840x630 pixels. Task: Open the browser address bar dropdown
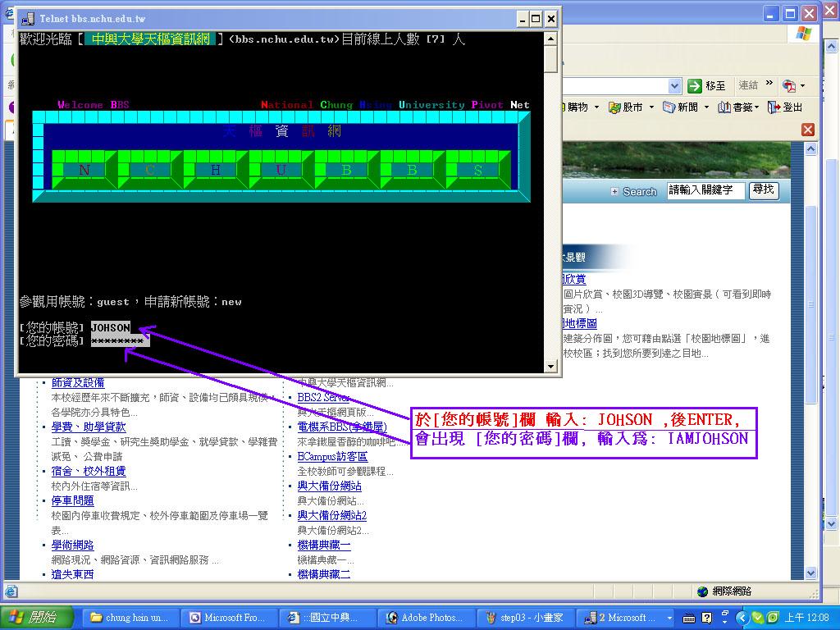(674, 85)
